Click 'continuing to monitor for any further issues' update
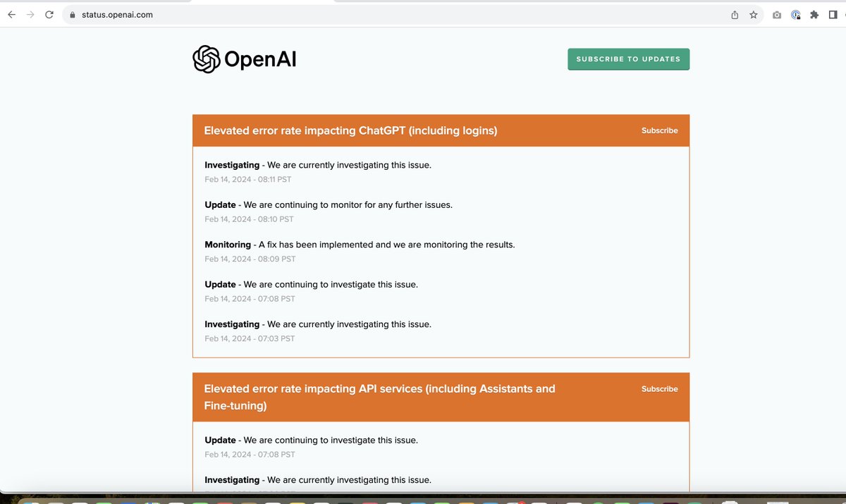The image size is (846, 504). click(329, 205)
